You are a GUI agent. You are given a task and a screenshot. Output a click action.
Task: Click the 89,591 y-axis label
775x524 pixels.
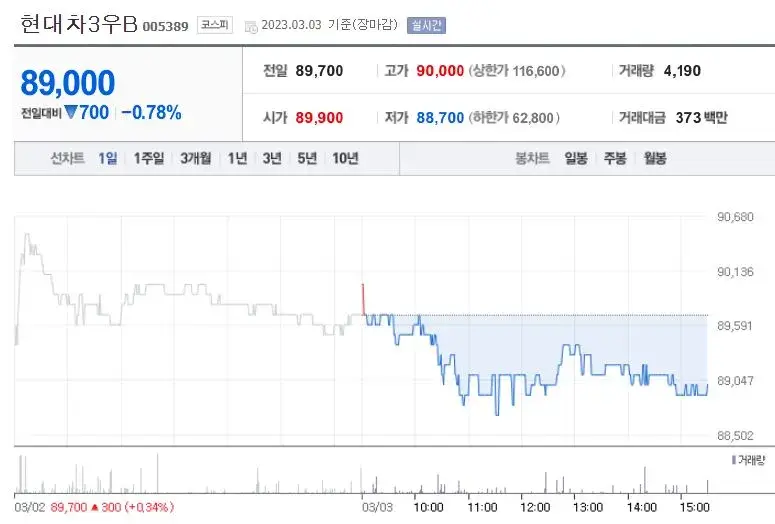[735, 326]
